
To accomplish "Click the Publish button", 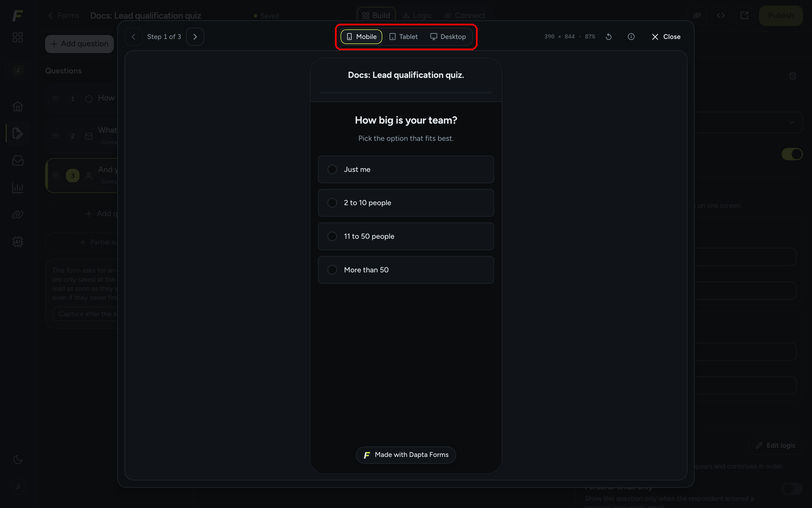I will (x=781, y=16).
